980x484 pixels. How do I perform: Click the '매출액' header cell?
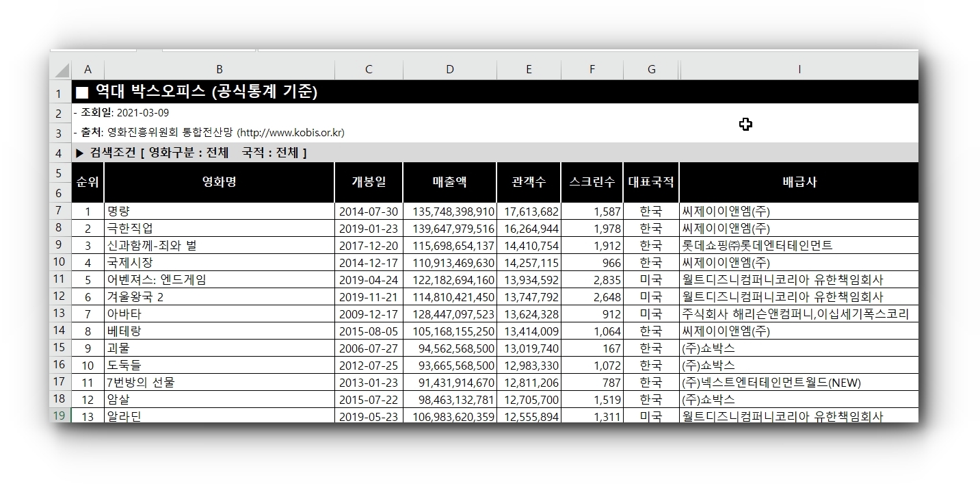click(450, 182)
